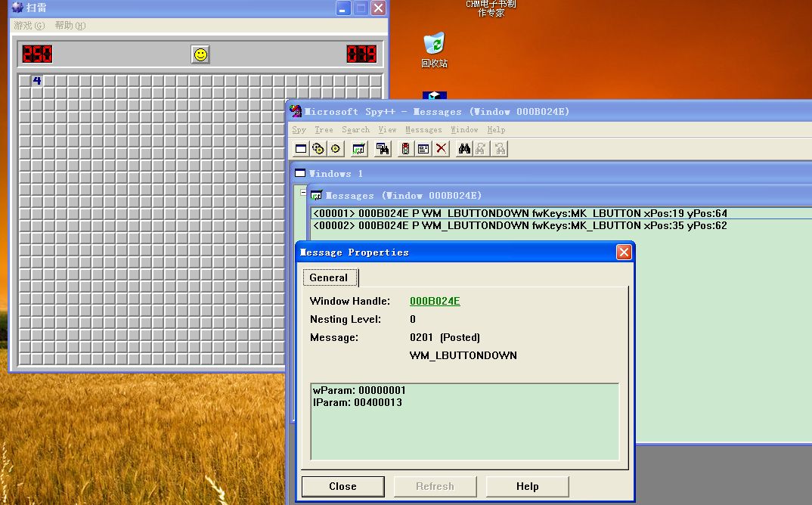Viewport: 812px width, 505px height.
Task: Select the General tab
Action: coord(329,277)
